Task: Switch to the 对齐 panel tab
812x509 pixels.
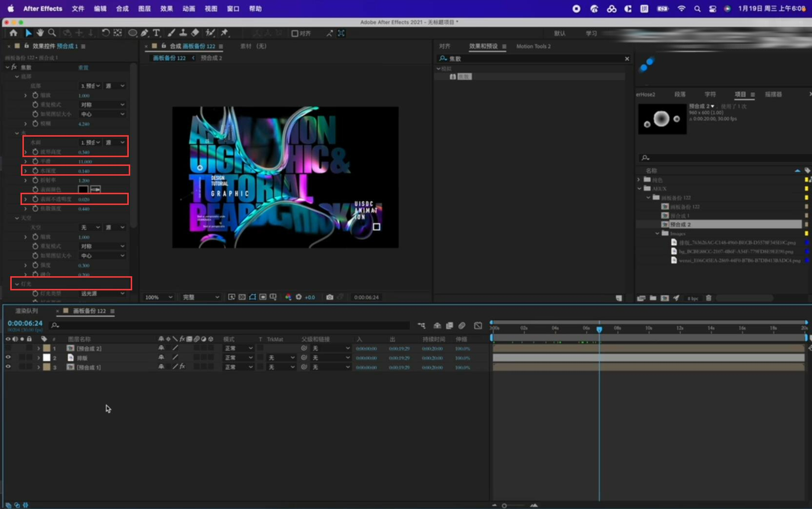Action: coord(444,46)
